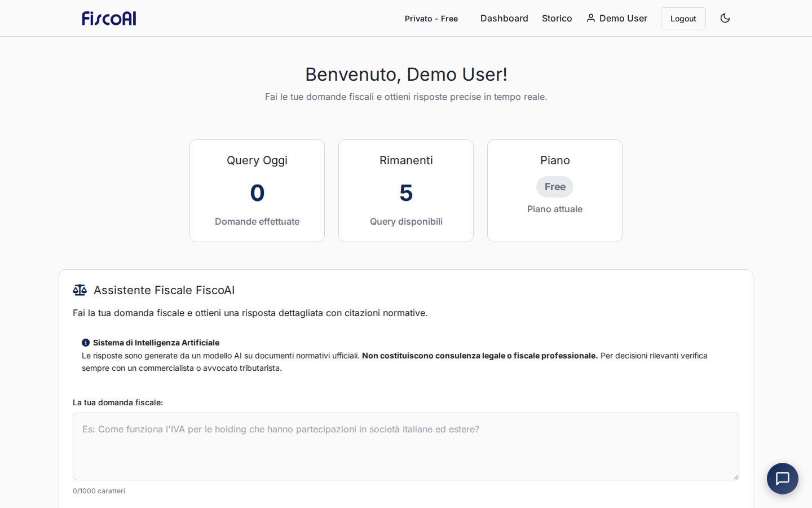Open the chat bubble widget

tap(783, 479)
